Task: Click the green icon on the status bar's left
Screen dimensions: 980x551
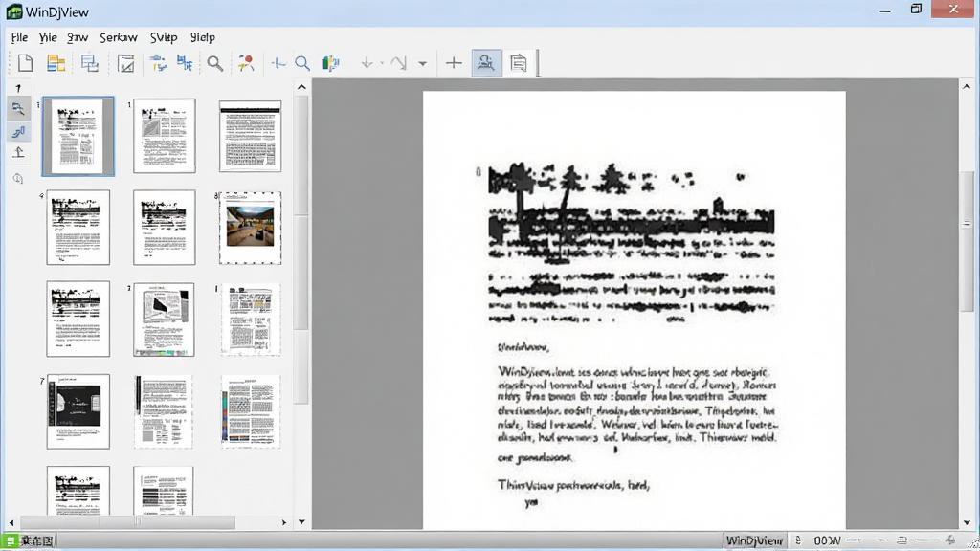Action: click(x=10, y=540)
